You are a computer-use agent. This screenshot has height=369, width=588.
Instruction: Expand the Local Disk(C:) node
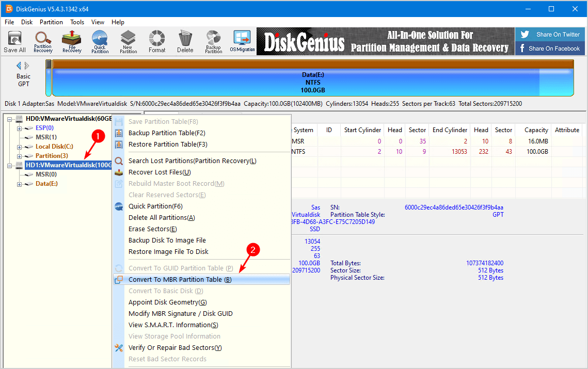pyautogui.click(x=19, y=147)
